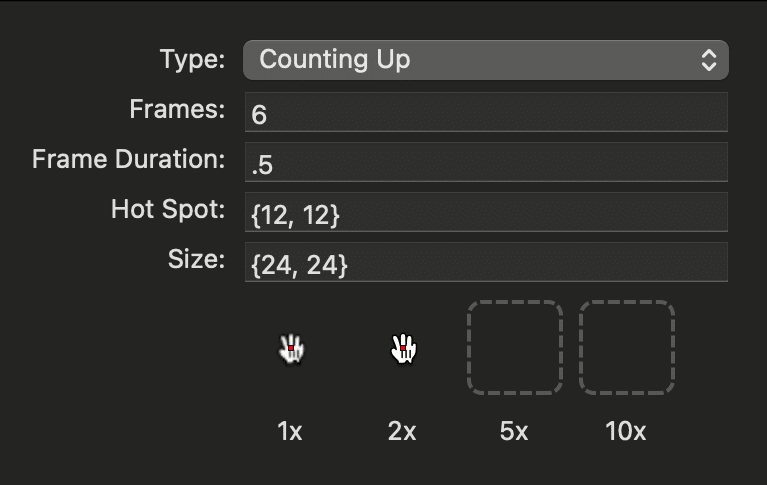Image resolution: width=767 pixels, height=485 pixels.
Task: Select the Size {24, 24} field
Action: [486, 262]
